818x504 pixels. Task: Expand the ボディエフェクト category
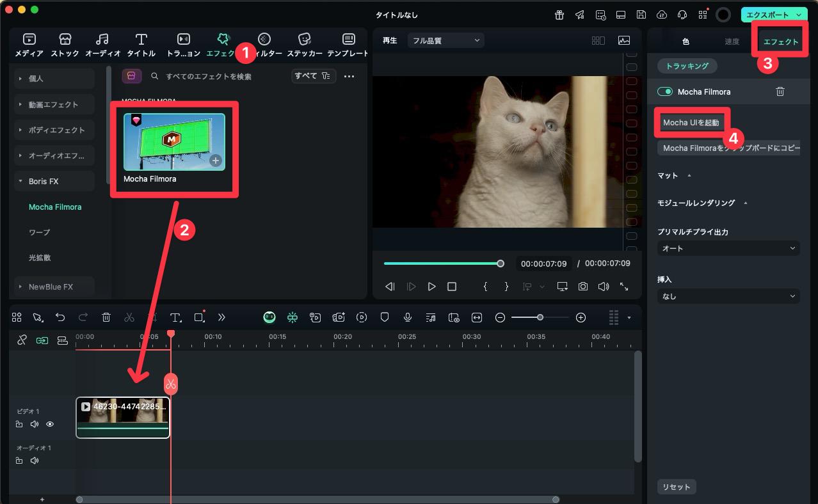point(54,130)
